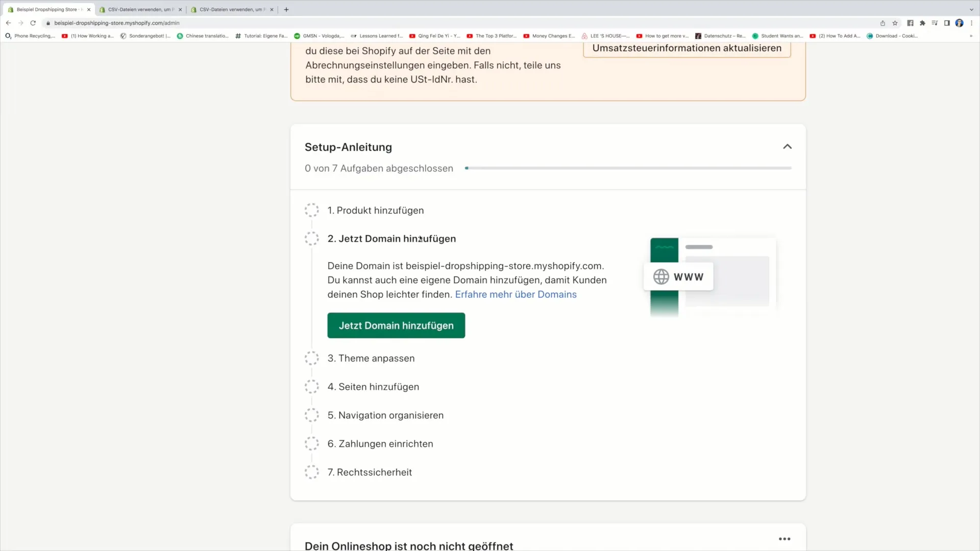Collapse the Setup-Anleitung section
The width and height of the screenshot is (980, 551).
coord(788,146)
